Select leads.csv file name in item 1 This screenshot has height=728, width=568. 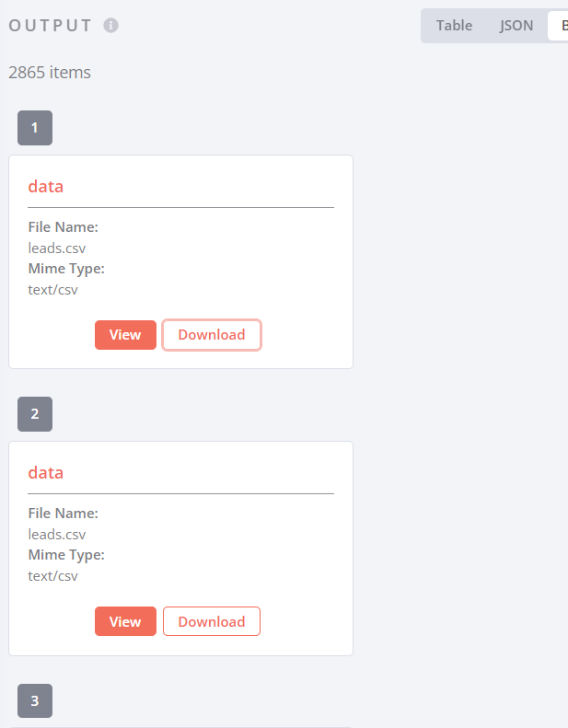57,248
